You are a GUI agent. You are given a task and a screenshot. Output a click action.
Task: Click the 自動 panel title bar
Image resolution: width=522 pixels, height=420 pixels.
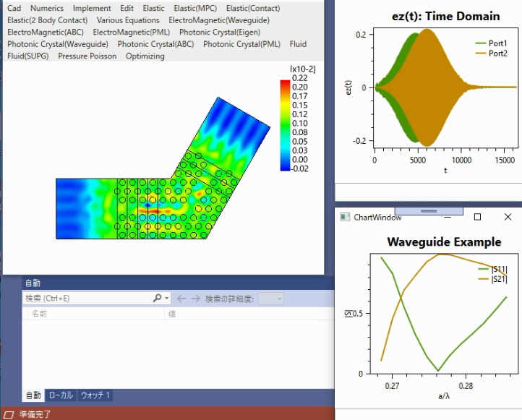(x=178, y=283)
